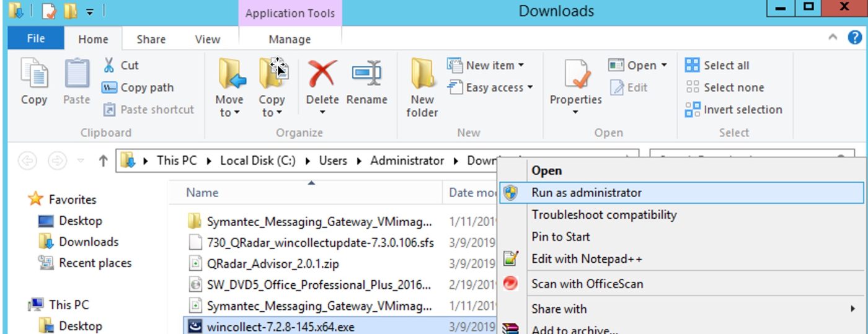The image size is (868, 334).
Task: Click the Properties icon with checkmark
Action: point(576,74)
